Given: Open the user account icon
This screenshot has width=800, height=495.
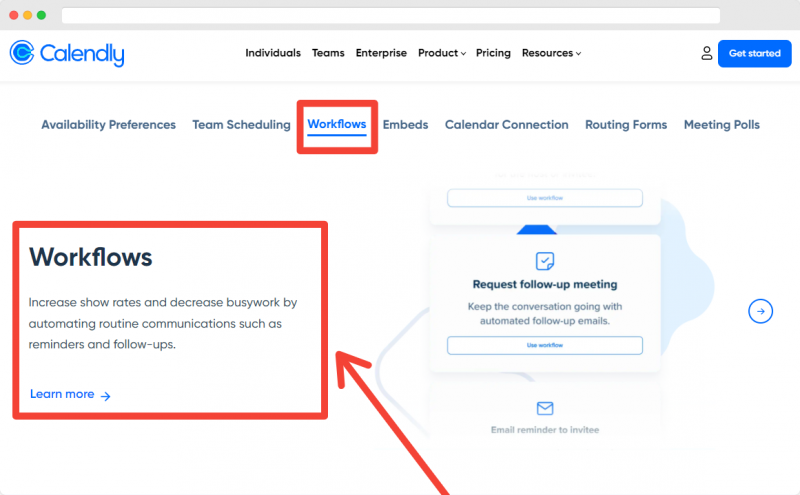Looking at the screenshot, I should coord(706,53).
